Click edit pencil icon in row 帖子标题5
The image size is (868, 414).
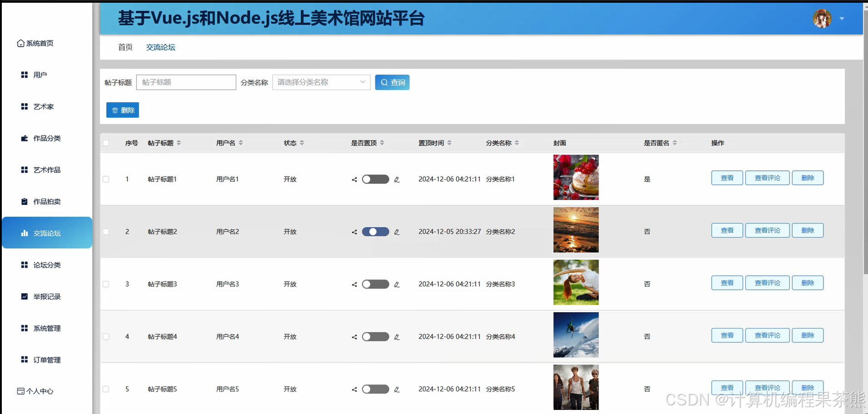click(397, 389)
